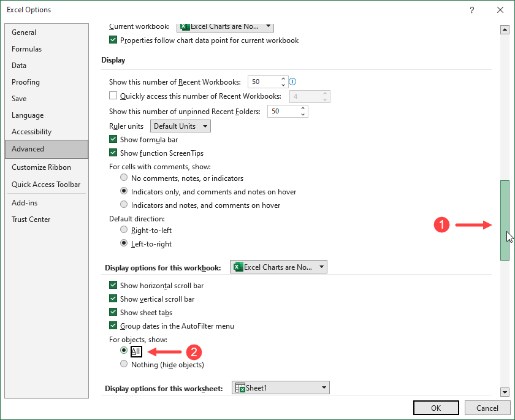Click the scroll-down arrow on the scrollbar
This screenshot has height=420, width=515.
point(505,392)
